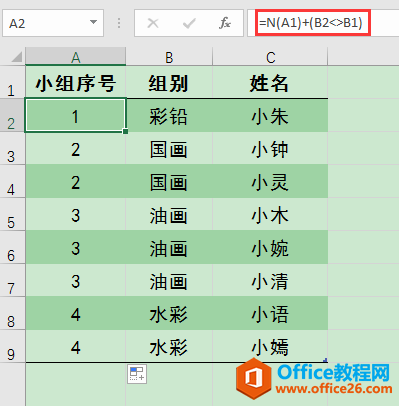The height and width of the screenshot is (406, 399).
Task: Click the confirm checkmark formula button
Action: click(x=189, y=23)
